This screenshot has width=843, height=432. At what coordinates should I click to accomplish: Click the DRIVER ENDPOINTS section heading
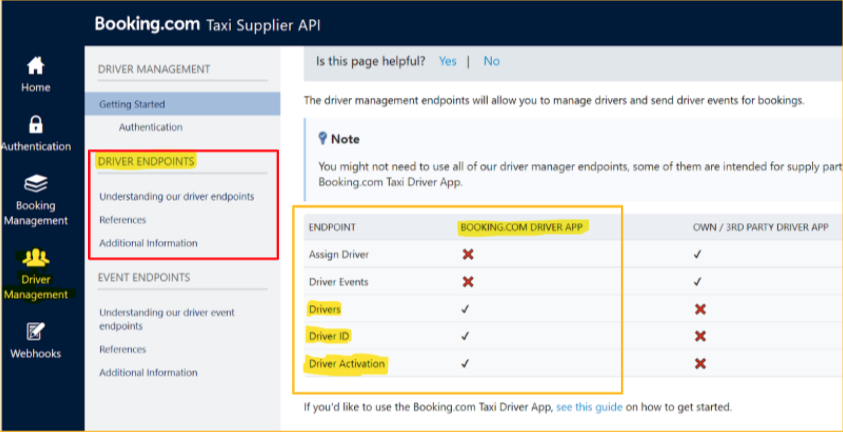[x=147, y=161]
